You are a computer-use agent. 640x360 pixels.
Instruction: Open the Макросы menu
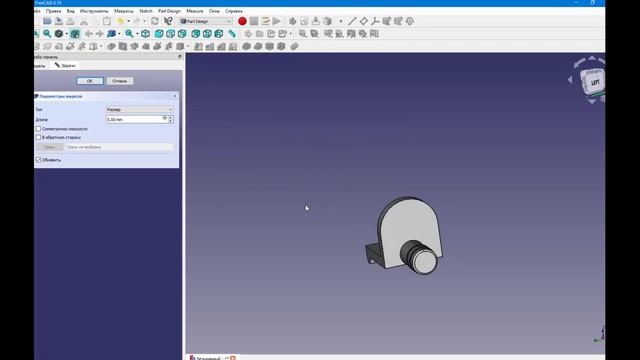[x=124, y=11]
